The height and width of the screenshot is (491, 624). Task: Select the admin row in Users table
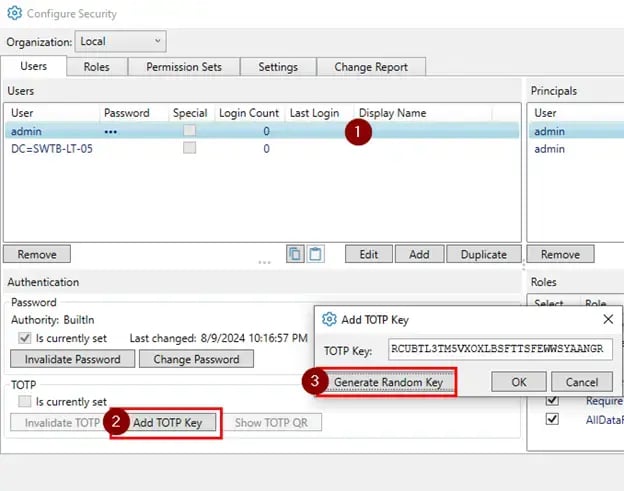point(262,131)
